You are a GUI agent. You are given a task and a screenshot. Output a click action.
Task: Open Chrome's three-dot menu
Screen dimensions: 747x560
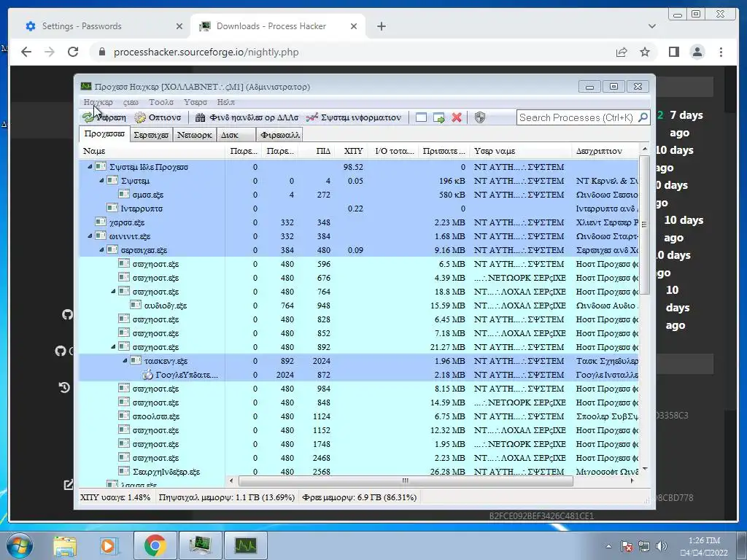click(x=721, y=52)
